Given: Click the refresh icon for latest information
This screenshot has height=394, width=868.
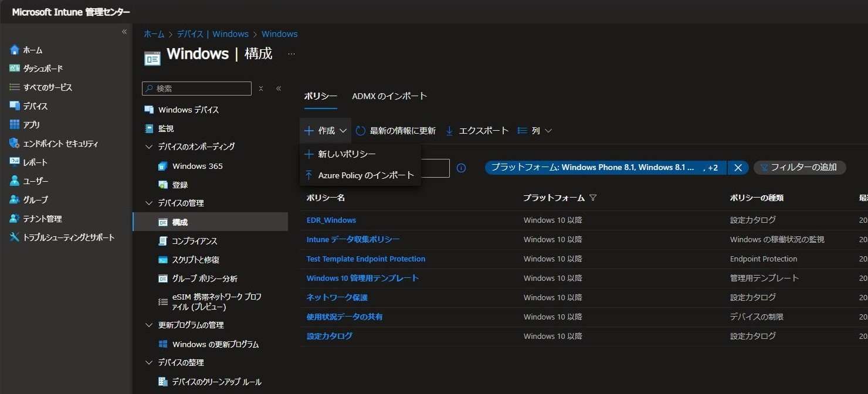Looking at the screenshot, I should (361, 131).
